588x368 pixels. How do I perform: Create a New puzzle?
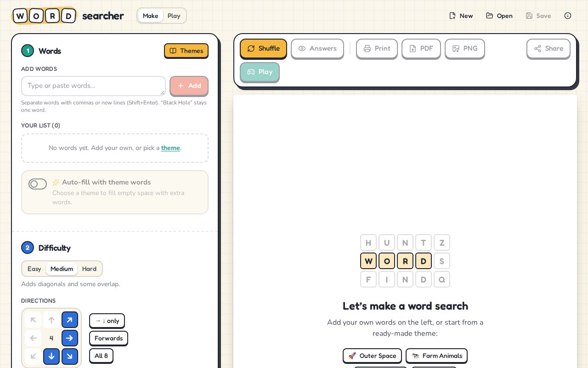coord(461,16)
